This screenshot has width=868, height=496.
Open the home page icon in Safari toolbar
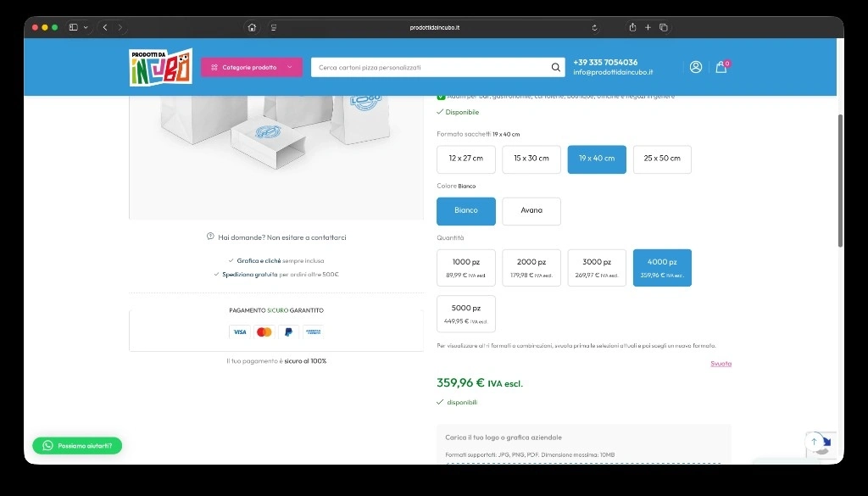(252, 27)
